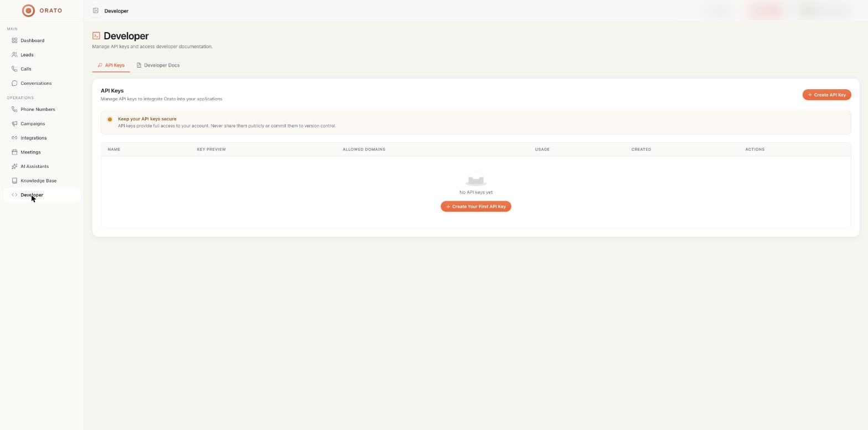Screen dimensions: 868x430
Task: Click the terminal icon beside Developer heading
Action: [96, 36]
